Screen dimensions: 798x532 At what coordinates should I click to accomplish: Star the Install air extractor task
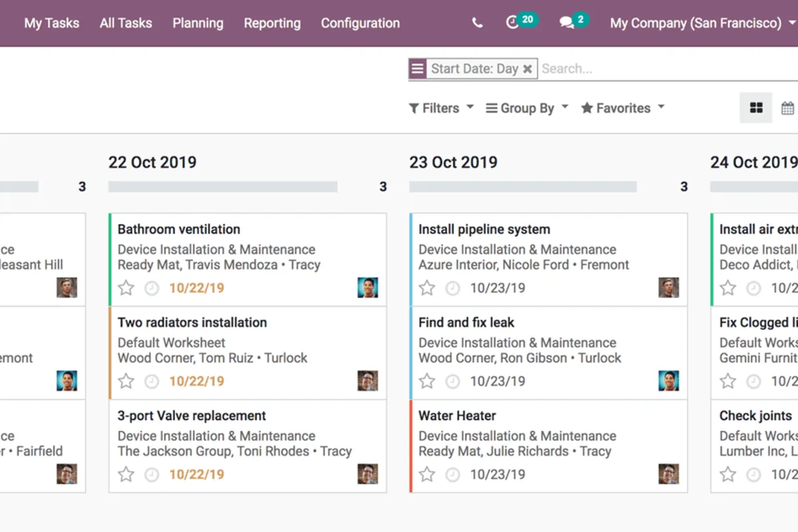[x=728, y=288]
